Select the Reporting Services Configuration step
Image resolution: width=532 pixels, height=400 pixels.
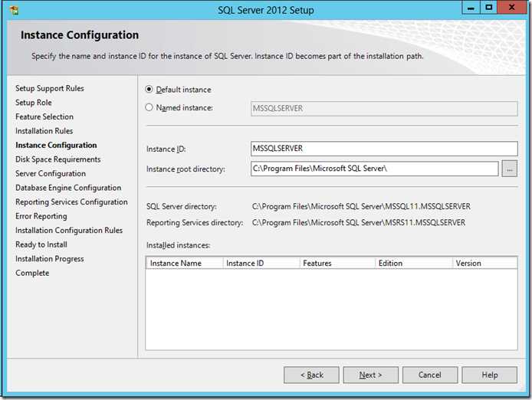pos(71,202)
